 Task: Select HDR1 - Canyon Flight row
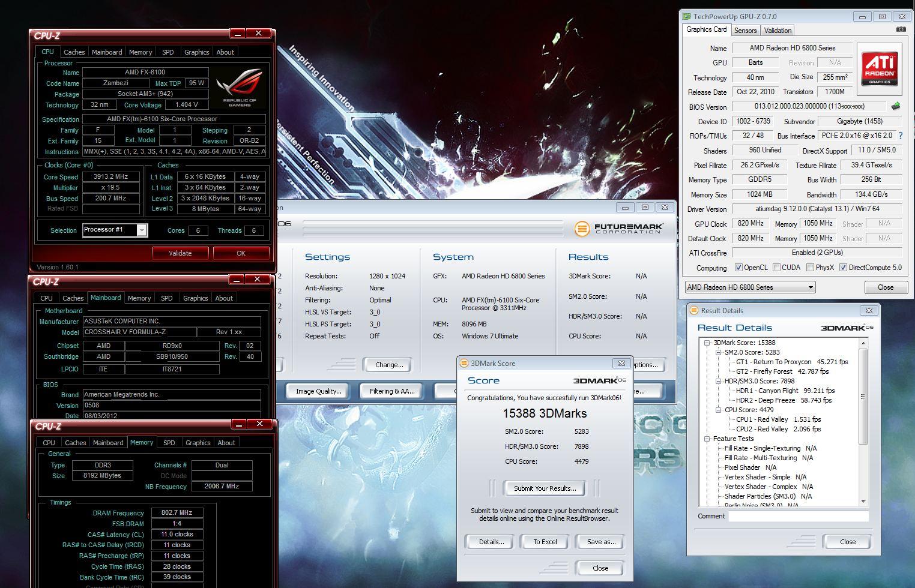pyautogui.click(x=785, y=391)
